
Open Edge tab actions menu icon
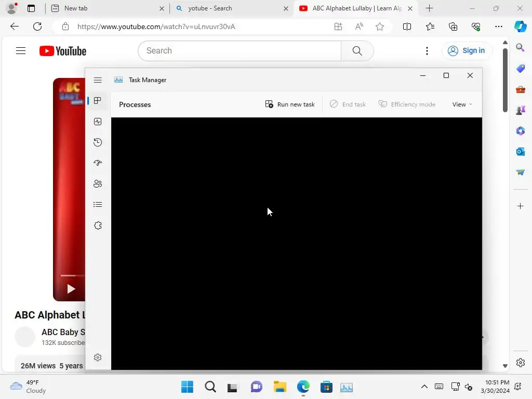31,8
